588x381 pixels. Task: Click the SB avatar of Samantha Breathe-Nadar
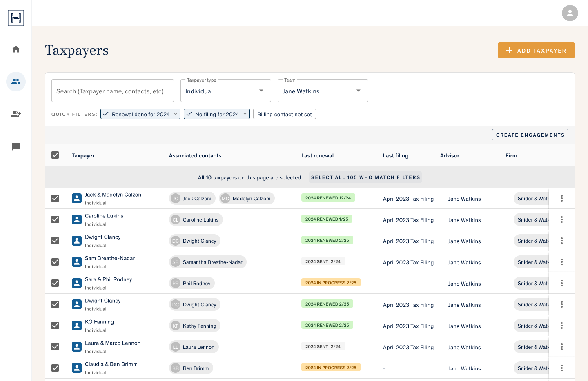[176, 262]
